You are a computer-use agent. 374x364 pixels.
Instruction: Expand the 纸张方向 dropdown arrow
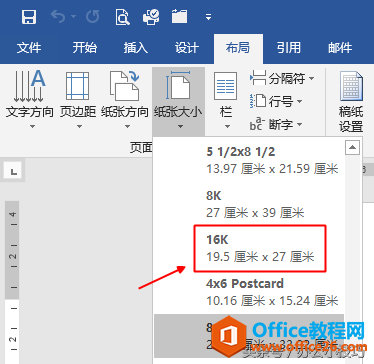(127, 126)
